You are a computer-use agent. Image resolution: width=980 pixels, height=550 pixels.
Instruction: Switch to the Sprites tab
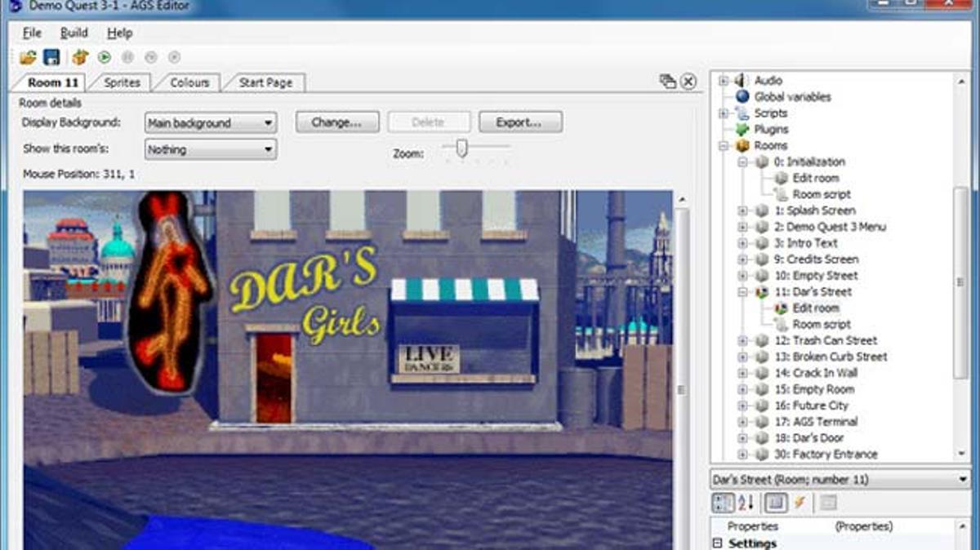coord(121,82)
